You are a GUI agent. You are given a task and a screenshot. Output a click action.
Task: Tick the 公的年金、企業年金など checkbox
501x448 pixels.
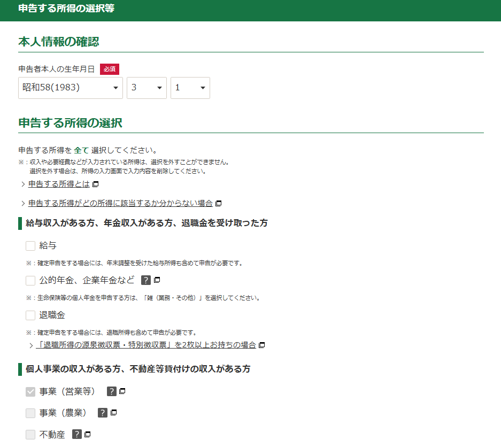[x=30, y=280]
